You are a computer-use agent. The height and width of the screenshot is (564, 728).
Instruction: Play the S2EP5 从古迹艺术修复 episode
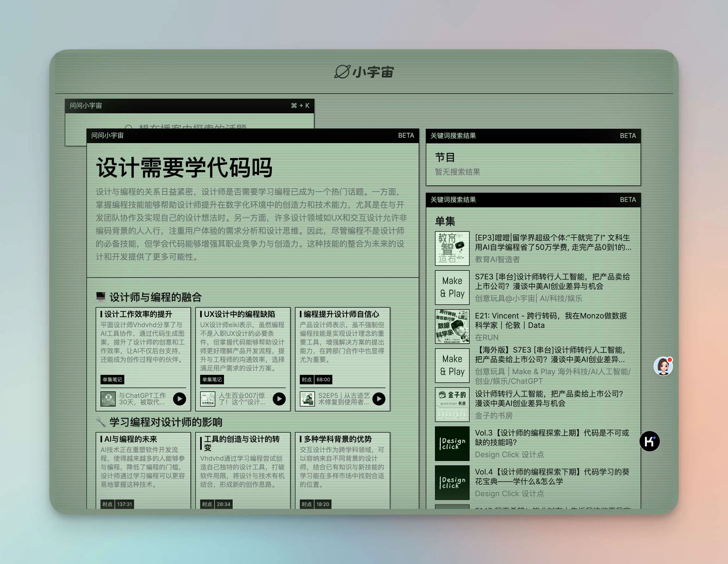(x=379, y=399)
